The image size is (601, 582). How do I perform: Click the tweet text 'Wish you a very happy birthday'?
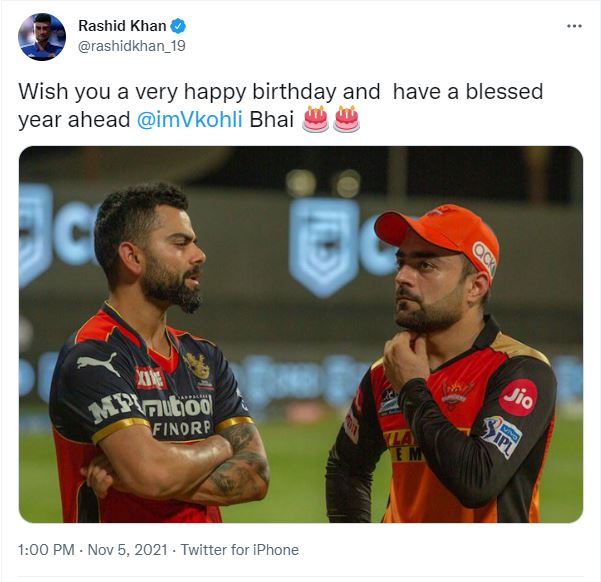pyautogui.click(x=177, y=92)
